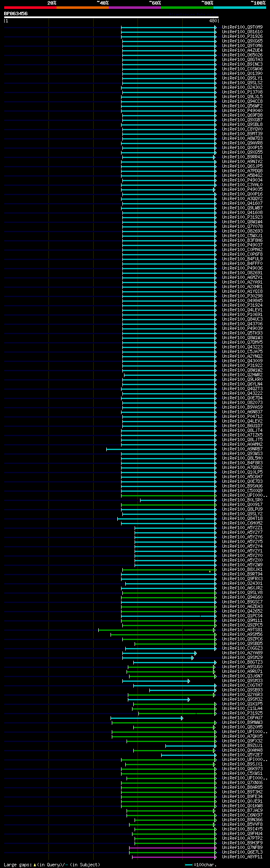Select label UniRef100_B4F8R3
Viewport: 270px width, 868px height.
(x=242, y=463)
